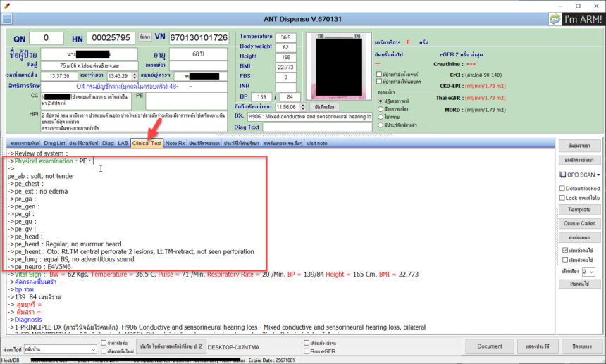Open the LAB tab
Viewport: 606px width, 364px height.
click(x=123, y=143)
